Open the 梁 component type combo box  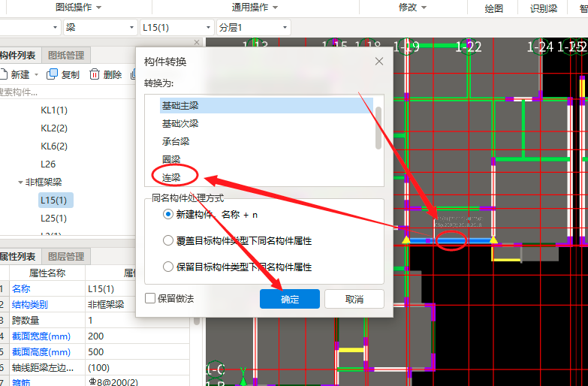[x=100, y=27]
